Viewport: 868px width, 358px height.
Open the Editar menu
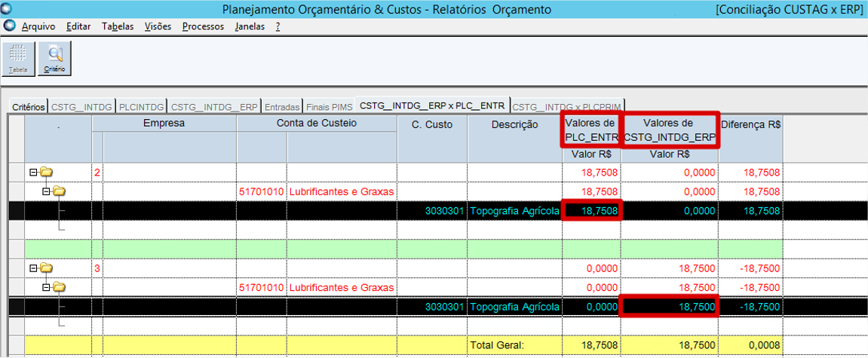coord(78,26)
